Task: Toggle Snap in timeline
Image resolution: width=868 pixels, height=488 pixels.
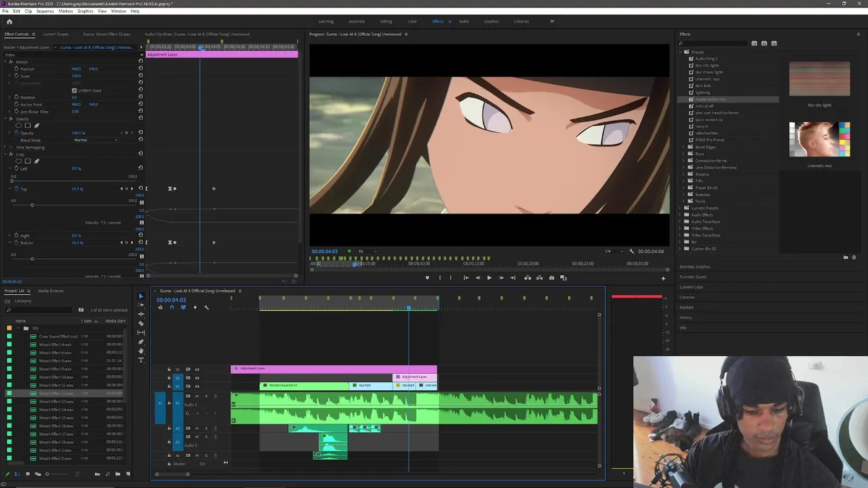Action: (171, 308)
